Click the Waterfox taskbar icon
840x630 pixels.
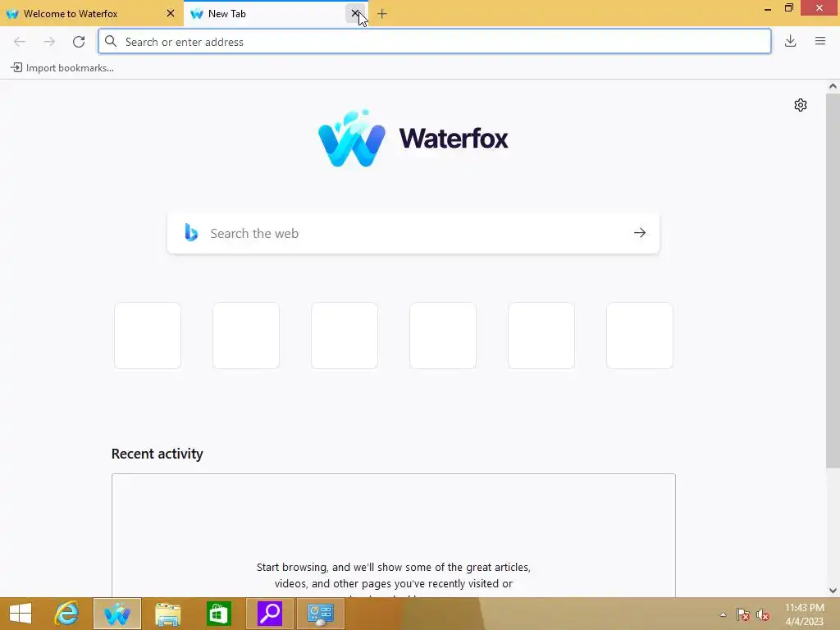pos(117,614)
